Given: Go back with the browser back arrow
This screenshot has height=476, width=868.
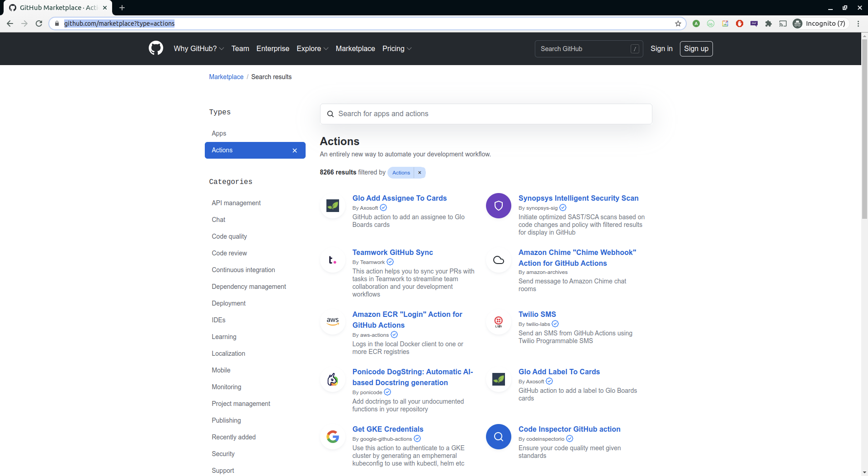Looking at the screenshot, I should pyautogui.click(x=10, y=24).
